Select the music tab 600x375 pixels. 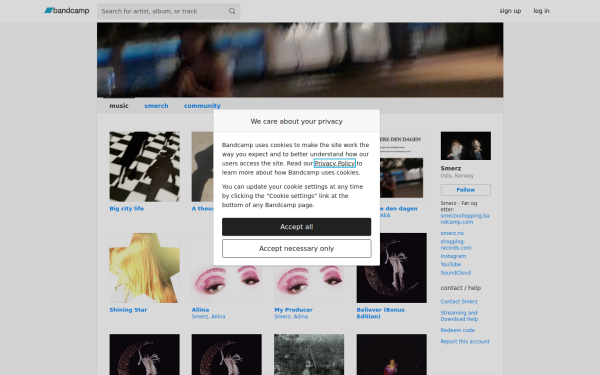coord(119,106)
